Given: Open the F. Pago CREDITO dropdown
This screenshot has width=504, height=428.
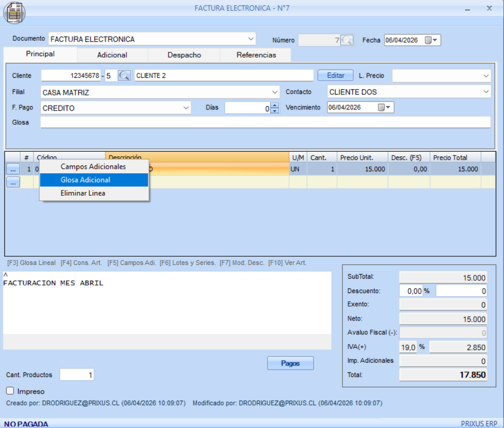Looking at the screenshot, I should point(186,108).
